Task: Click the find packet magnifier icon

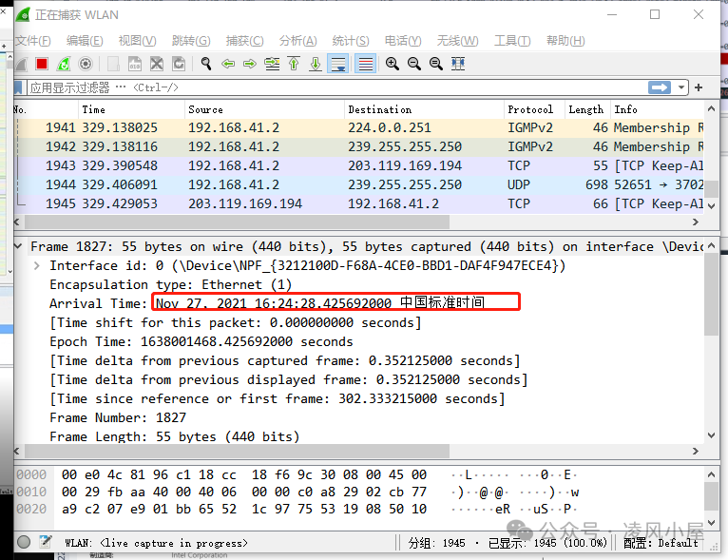Action: tap(205, 64)
